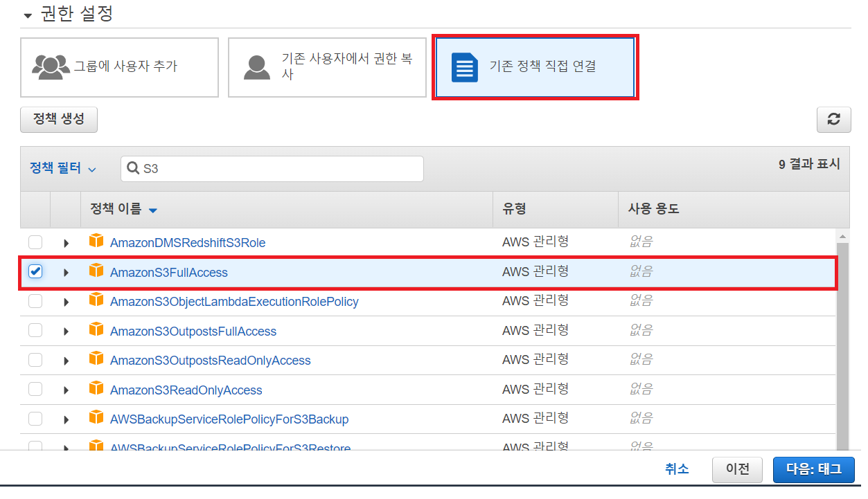Select the 기존 사용자에서 권한 복사 option
The image size is (868, 499).
pyautogui.click(x=327, y=67)
